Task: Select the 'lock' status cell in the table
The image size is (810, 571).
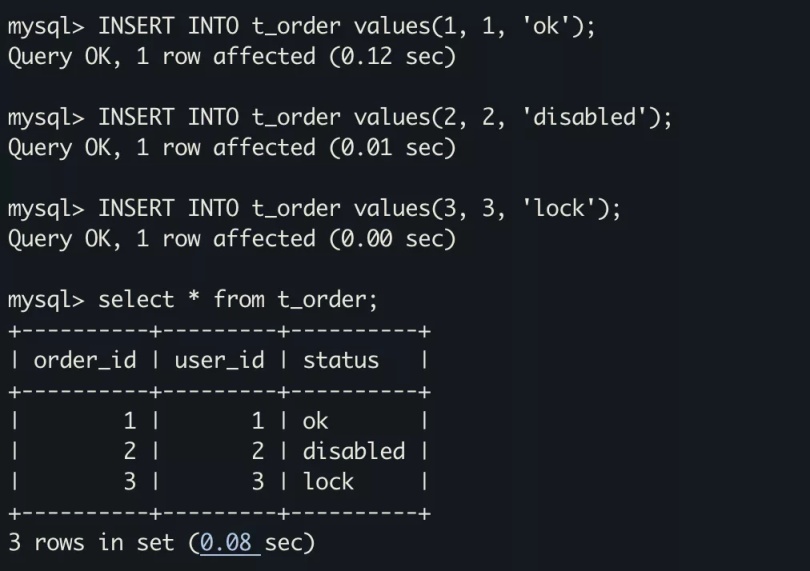Action: (x=328, y=481)
